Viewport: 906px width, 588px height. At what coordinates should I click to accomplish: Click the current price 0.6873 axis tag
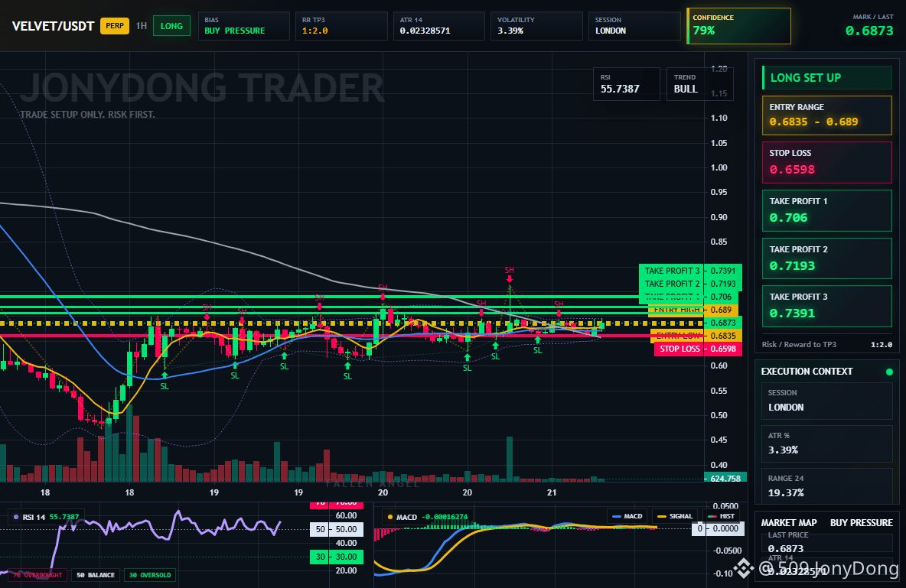point(723,323)
